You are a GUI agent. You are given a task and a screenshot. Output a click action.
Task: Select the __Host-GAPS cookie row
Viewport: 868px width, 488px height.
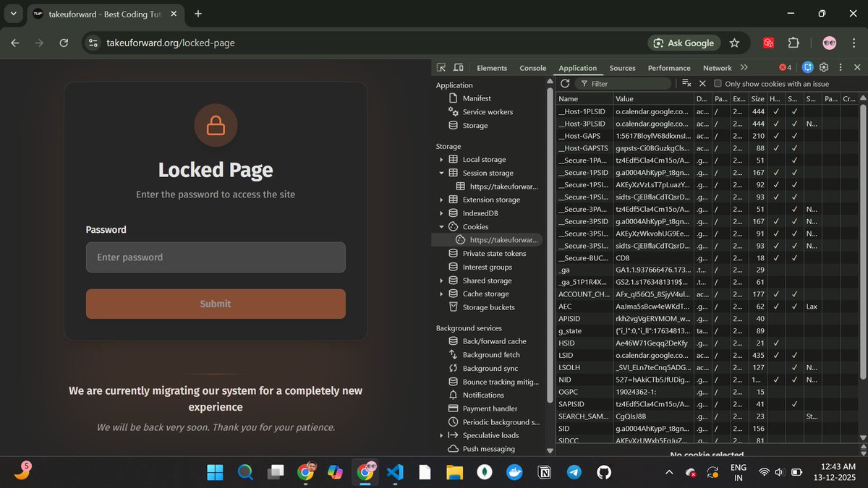[707, 136]
